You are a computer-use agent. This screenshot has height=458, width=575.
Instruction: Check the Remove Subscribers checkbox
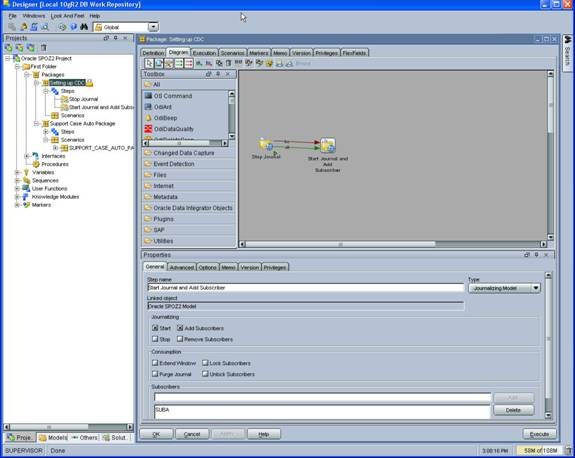pos(180,339)
